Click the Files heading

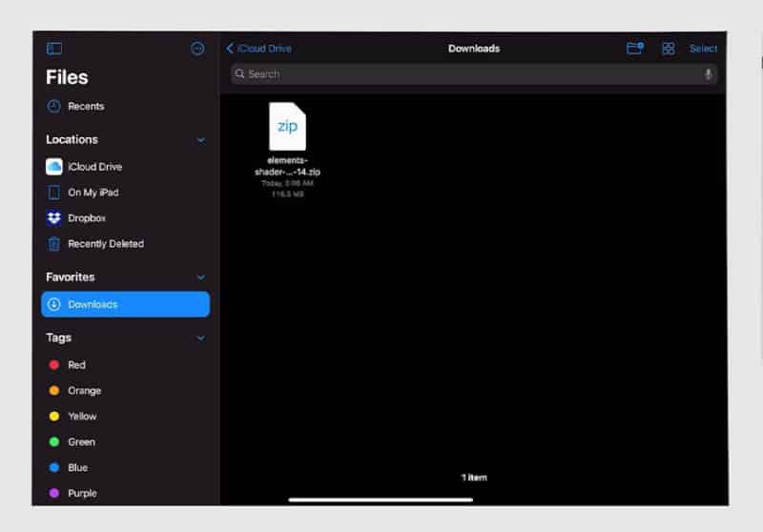[x=67, y=77]
